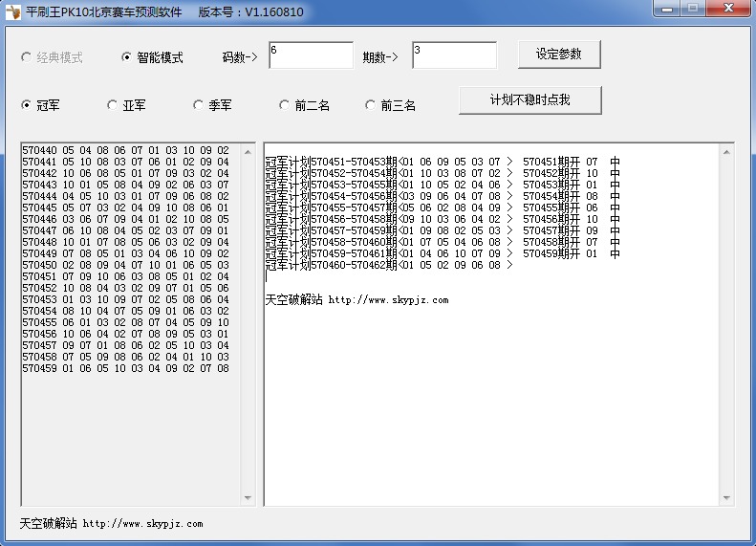Minimize the prediction software window
This screenshot has height=546, width=756.
click(x=667, y=10)
